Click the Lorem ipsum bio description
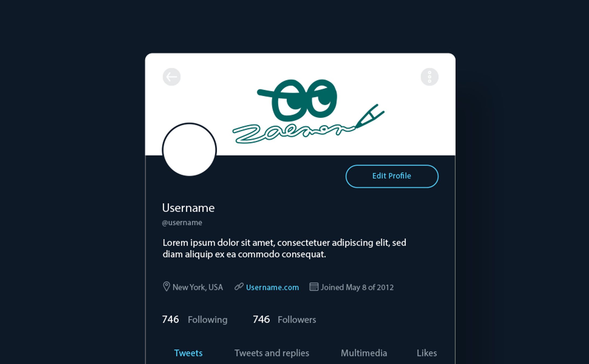 [x=284, y=248]
